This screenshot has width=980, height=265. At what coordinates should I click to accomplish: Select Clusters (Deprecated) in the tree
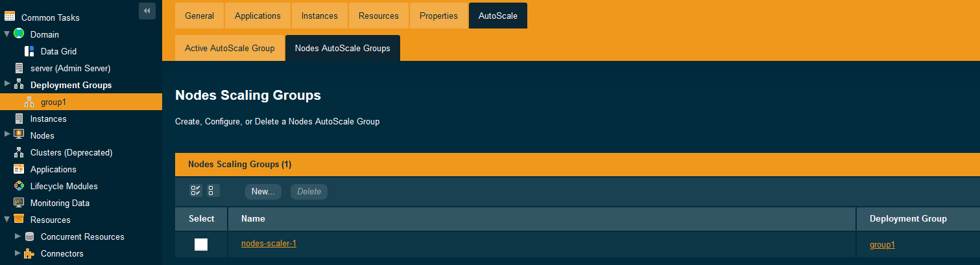pos(71,152)
